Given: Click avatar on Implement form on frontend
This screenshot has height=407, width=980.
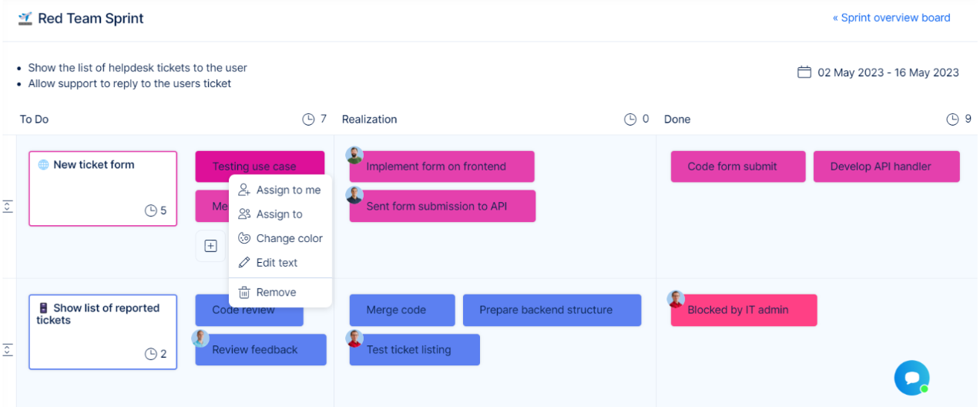Looking at the screenshot, I should point(354,155).
